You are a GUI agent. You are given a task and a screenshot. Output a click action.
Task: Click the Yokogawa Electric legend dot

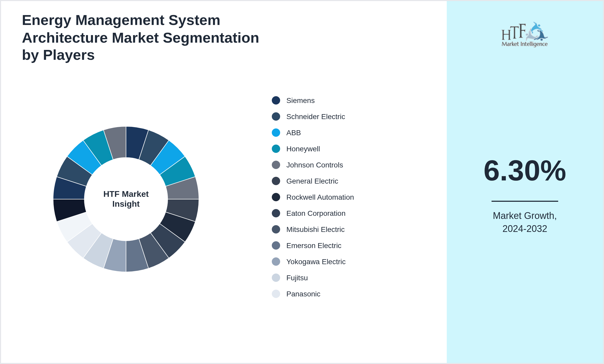click(x=276, y=262)
